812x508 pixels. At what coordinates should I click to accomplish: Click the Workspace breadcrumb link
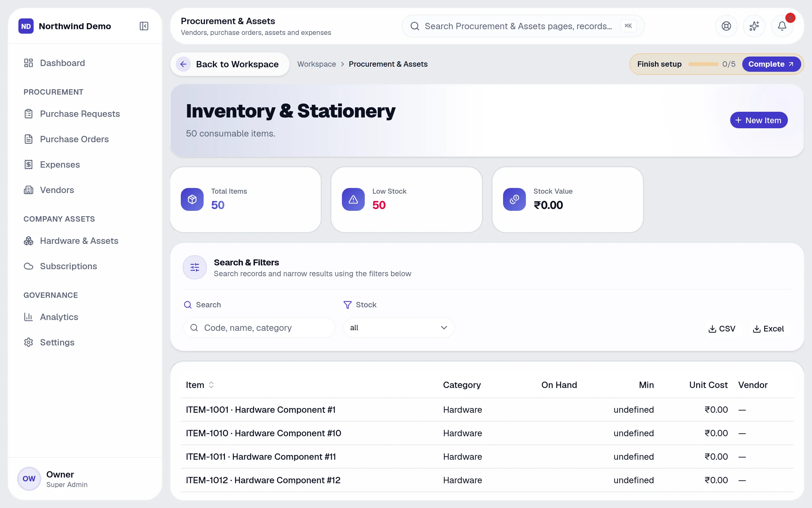(x=317, y=64)
